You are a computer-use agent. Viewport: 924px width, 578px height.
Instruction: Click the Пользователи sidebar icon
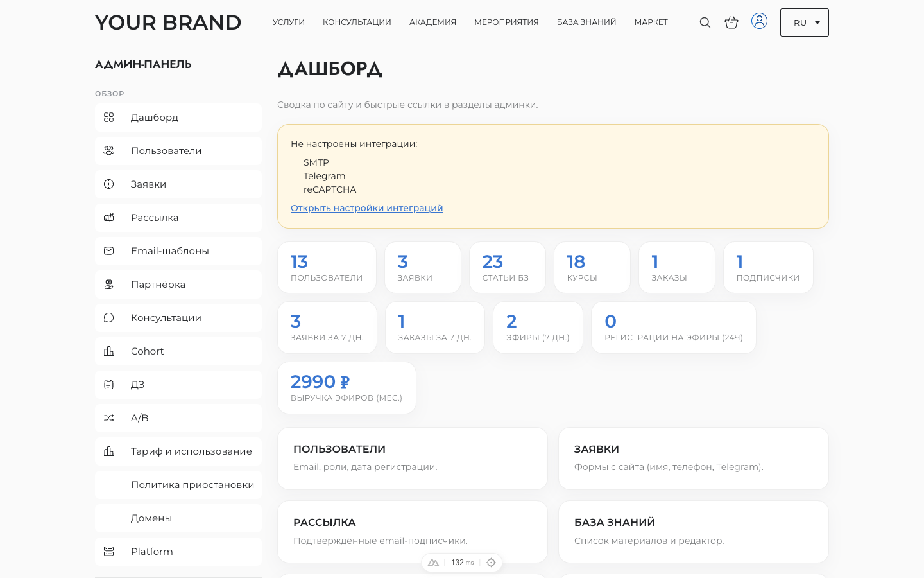pyautogui.click(x=109, y=151)
